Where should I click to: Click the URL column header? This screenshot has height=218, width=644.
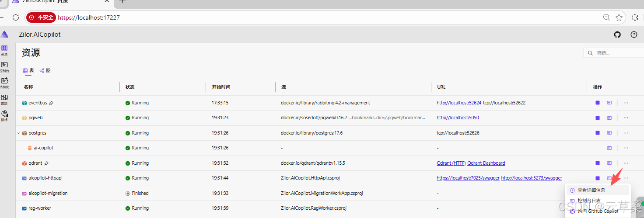pos(441,87)
